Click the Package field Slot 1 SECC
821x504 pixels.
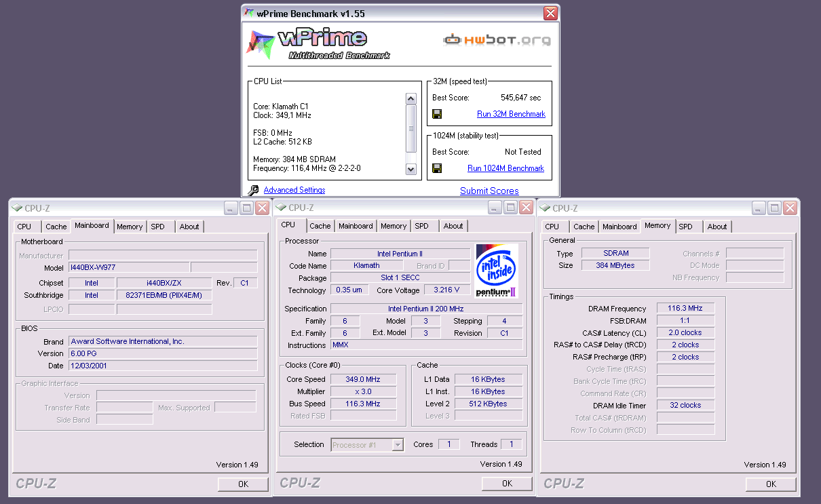[x=400, y=277]
